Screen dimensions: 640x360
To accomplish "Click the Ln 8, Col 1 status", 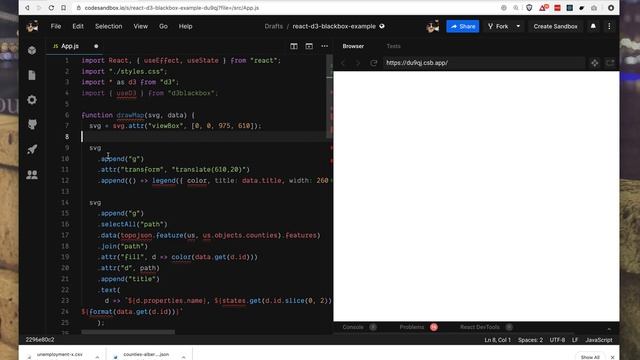I will point(498,340).
